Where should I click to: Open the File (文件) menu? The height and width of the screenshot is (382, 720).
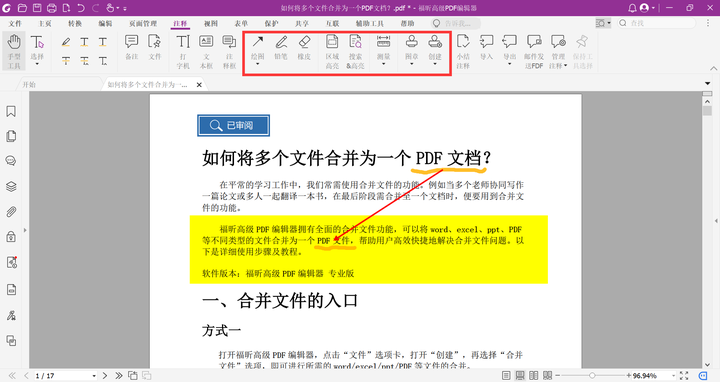pos(15,23)
